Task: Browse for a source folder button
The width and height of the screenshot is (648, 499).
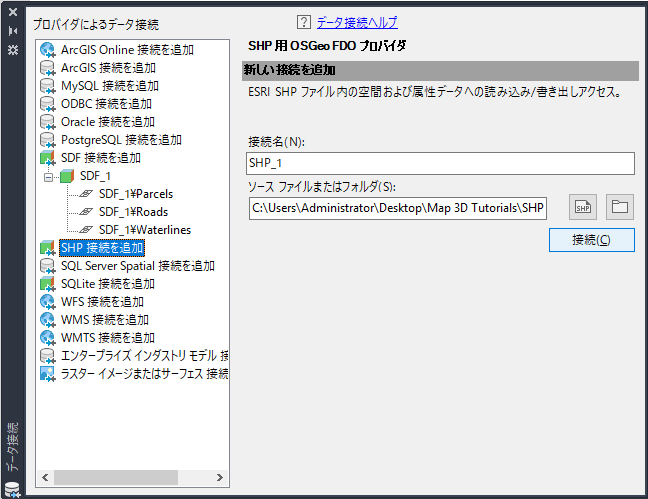Action: coord(619,207)
